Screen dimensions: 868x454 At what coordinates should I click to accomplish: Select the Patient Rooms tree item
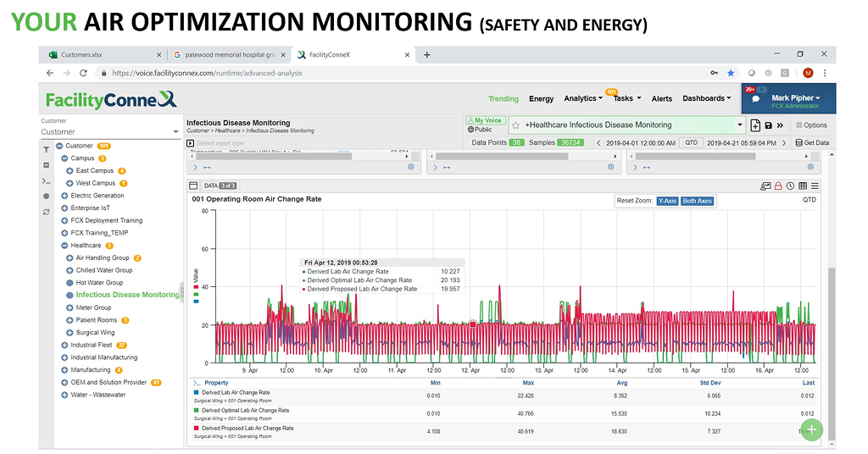coord(97,320)
